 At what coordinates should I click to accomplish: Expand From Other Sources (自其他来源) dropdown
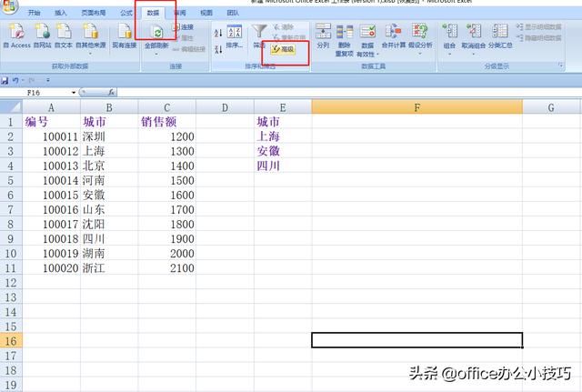pyautogui.click(x=91, y=54)
